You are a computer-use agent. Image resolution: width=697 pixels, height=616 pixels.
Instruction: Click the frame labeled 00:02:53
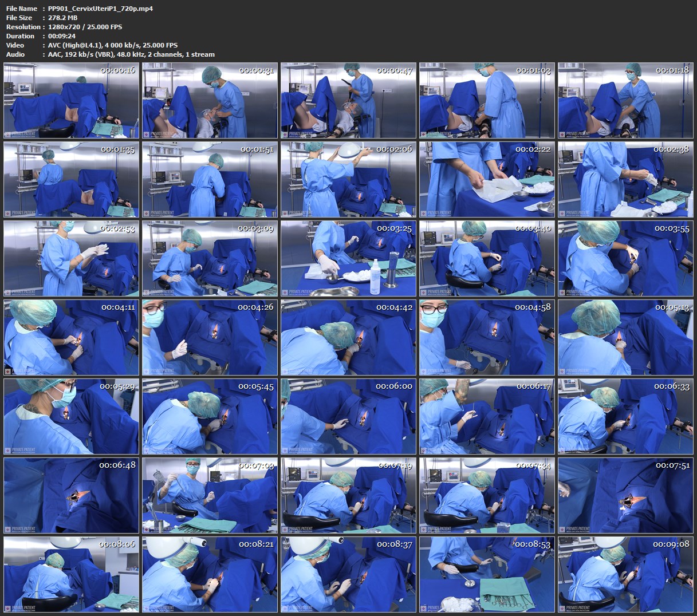pos(71,258)
